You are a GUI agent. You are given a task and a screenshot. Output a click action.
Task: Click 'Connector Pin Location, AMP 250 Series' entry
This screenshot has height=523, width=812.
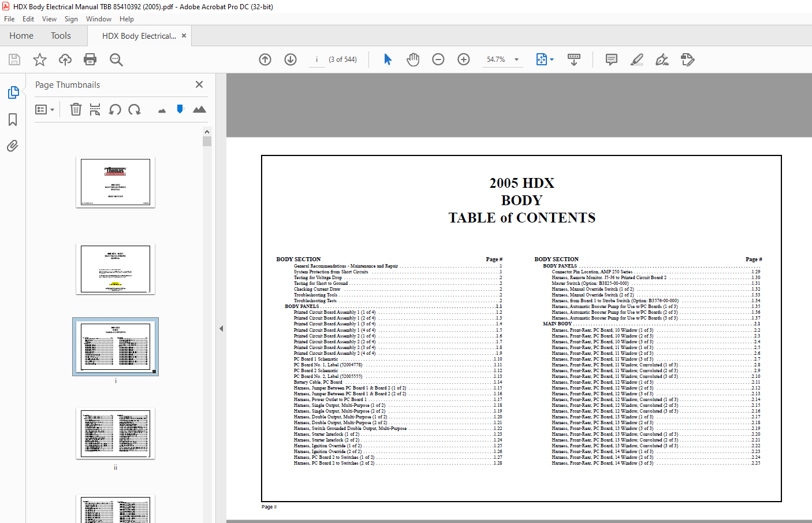click(592, 272)
